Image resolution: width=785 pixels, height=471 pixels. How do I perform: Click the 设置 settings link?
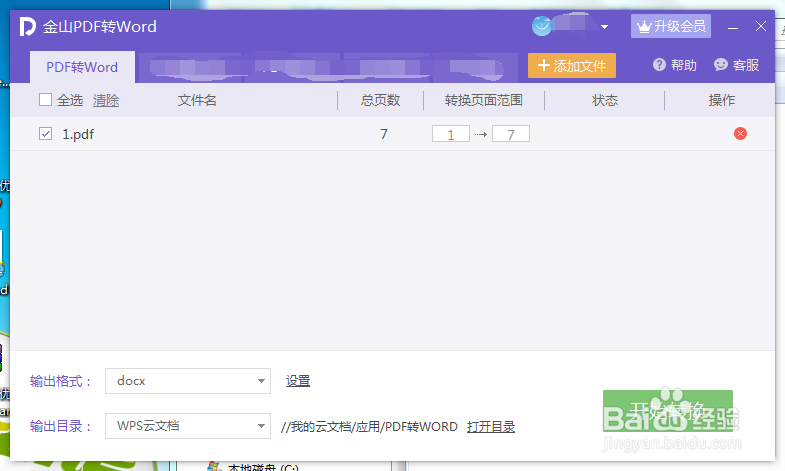[298, 381]
